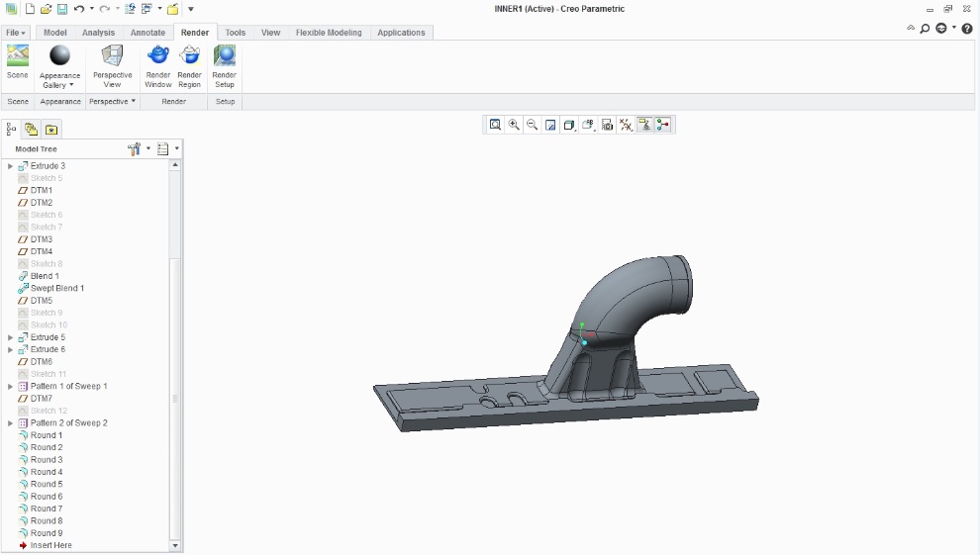Viewport: 980px width, 555px height.
Task: Open the windows list dropdown arrow
Action: (x=160, y=9)
